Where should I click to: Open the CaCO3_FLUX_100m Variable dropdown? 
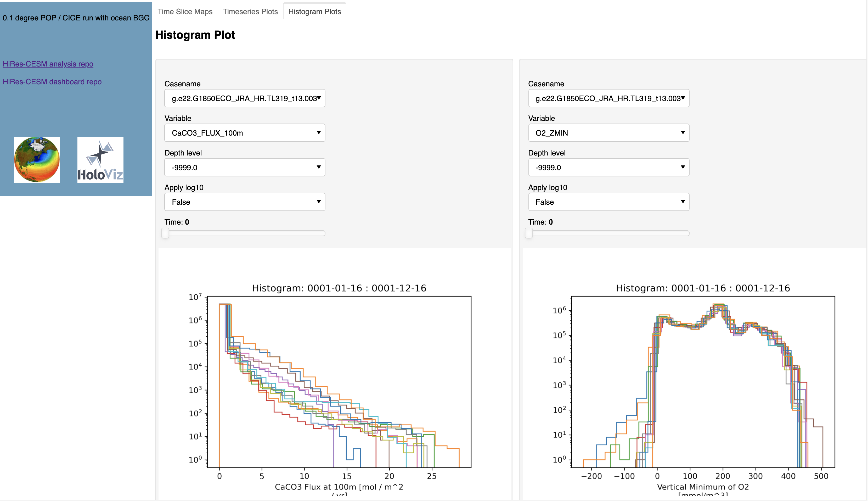tap(245, 133)
